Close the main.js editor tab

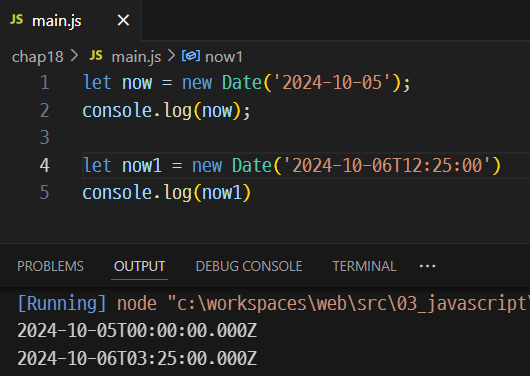coord(123,20)
